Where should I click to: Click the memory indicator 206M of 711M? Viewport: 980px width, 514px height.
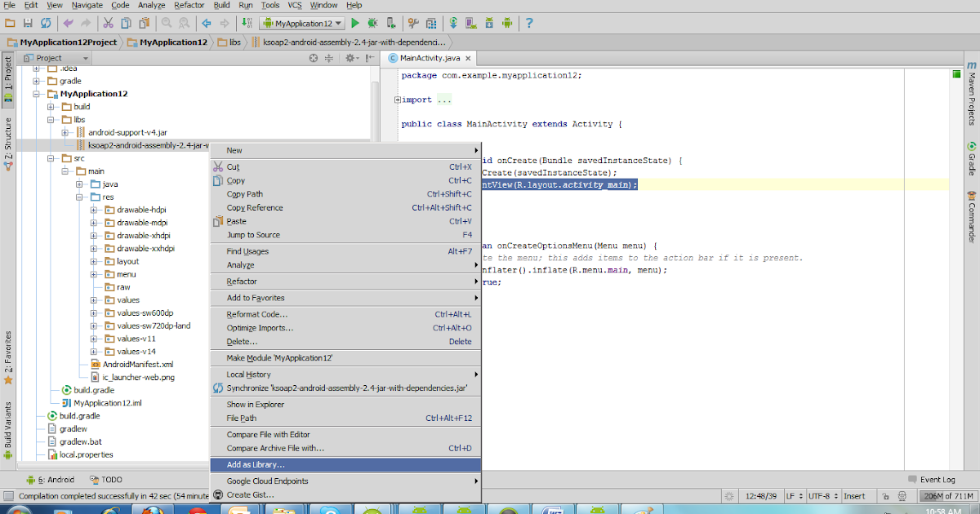947,496
